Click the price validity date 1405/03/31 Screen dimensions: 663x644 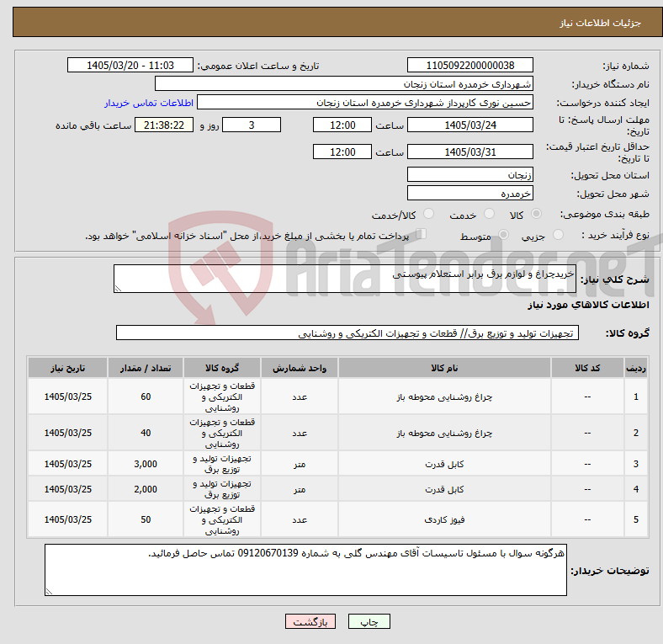469,152
